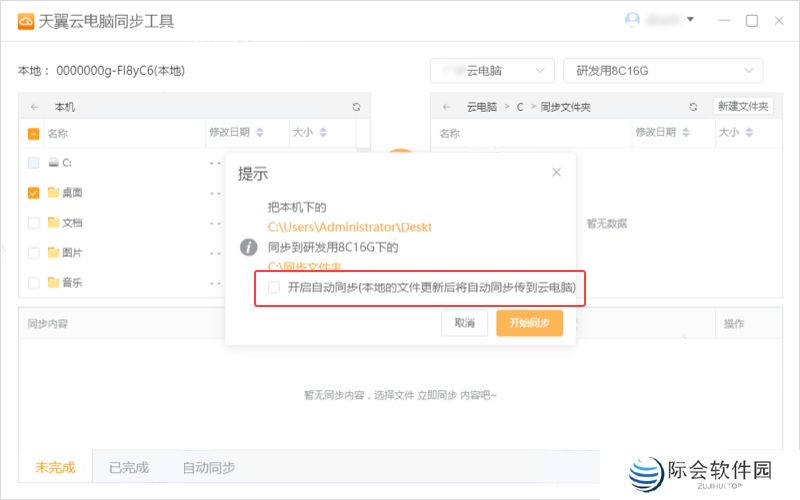Click the 操作 column header

tap(734, 323)
